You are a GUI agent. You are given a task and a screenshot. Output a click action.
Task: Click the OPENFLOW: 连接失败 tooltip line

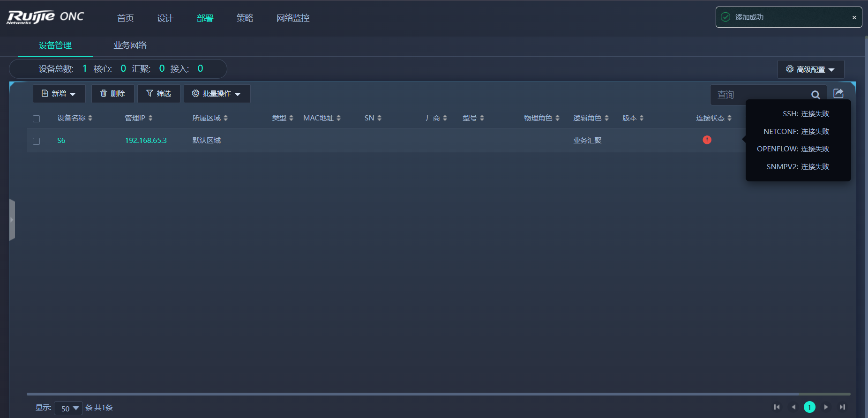(793, 149)
